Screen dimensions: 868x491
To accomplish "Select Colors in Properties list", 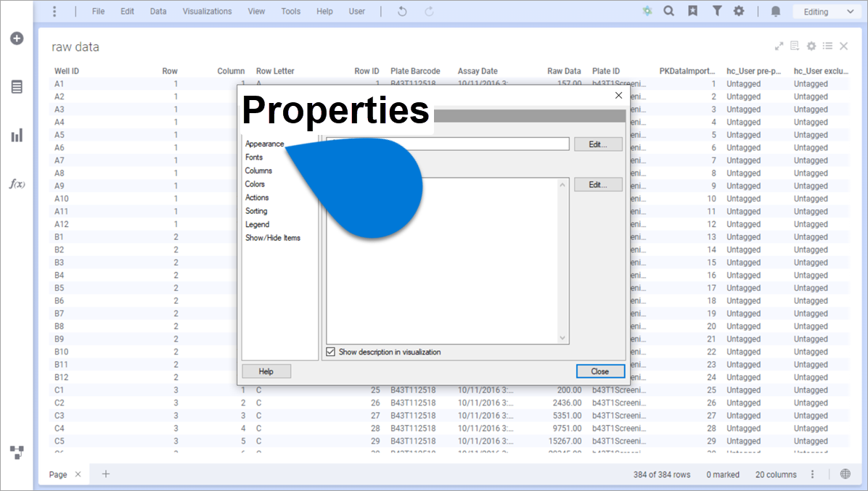I will click(x=255, y=184).
